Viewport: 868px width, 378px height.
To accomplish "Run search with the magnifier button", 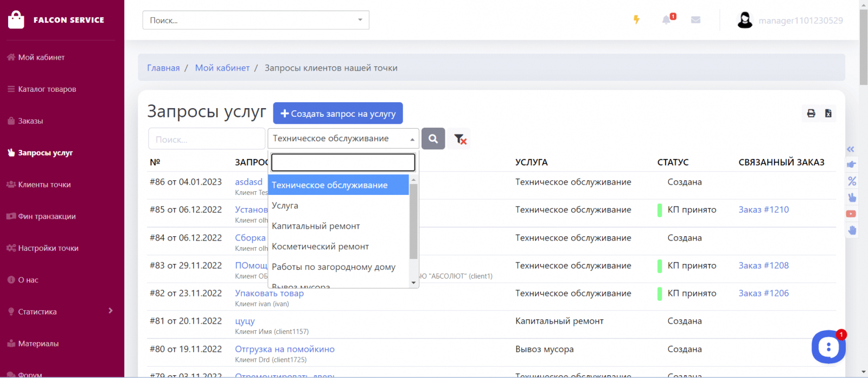I will point(433,139).
